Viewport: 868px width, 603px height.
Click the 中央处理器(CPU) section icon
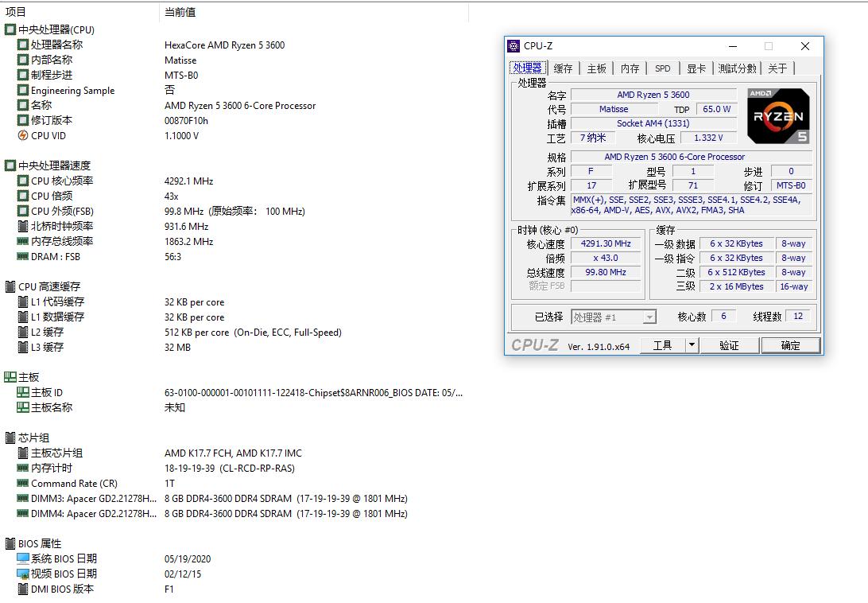[10, 30]
